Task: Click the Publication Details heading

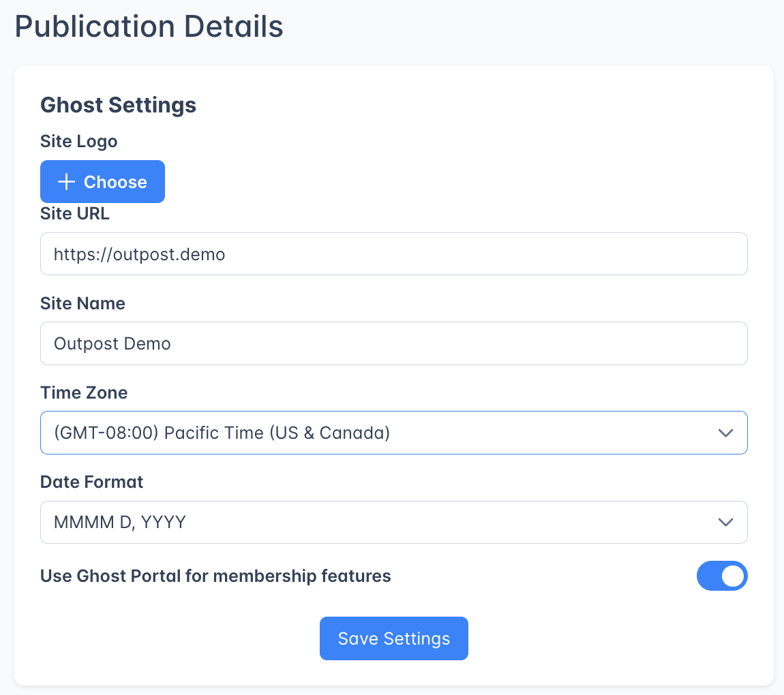Action: (149, 26)
